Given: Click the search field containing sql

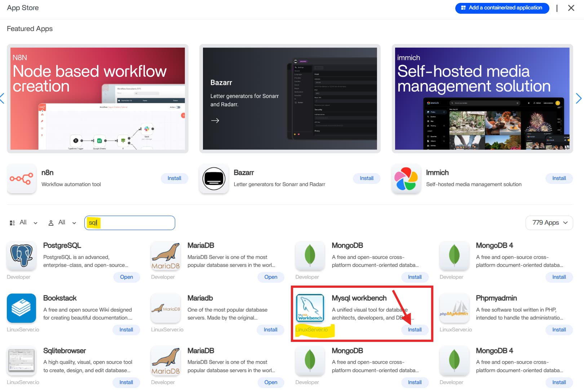Looking at the screenshot, I should click(x=130, y=223).
